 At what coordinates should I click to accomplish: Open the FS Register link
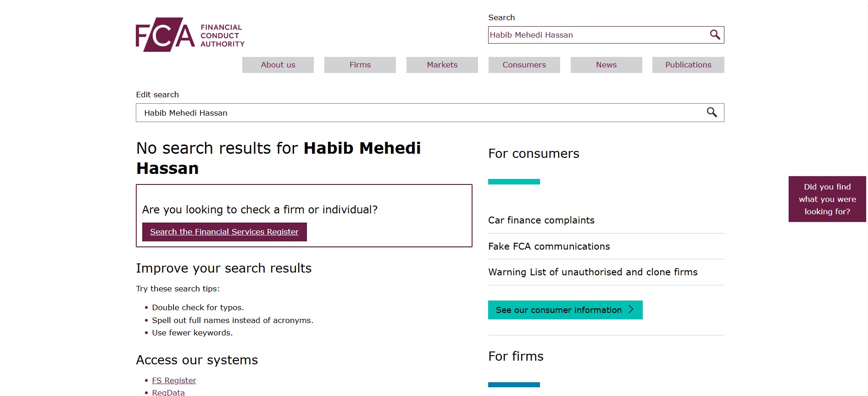(x=174, y=380)
